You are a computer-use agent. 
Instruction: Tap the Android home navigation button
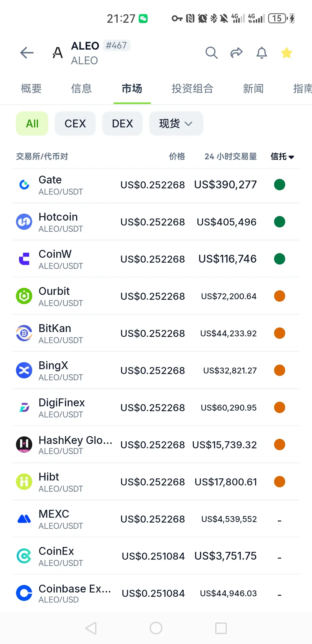coord(156,628)
